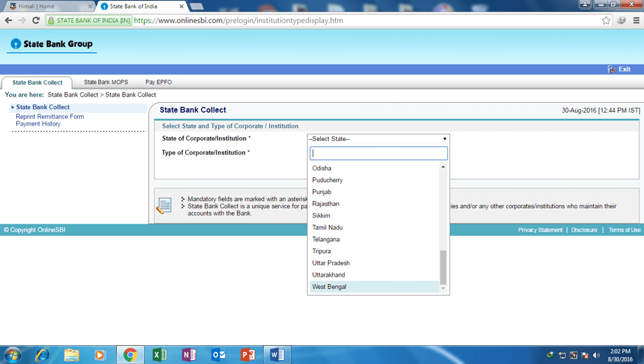This screenshot has width=644, height=364.
Task: Click the state search input box
Action: (x=378, y=153)
